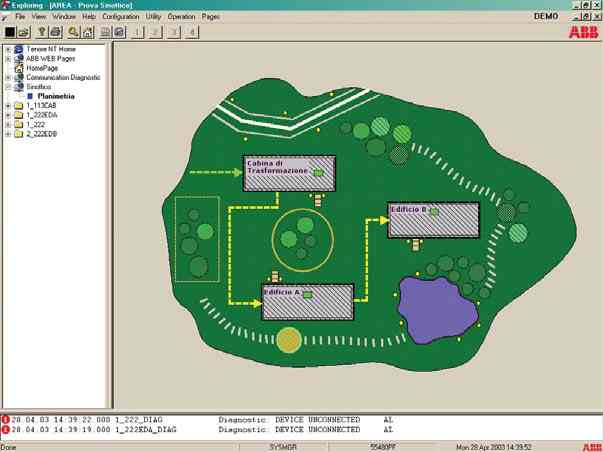This screenshot has width=603, height=452.
Task: Click the black square toolbar icon
Action: [x=10, y=32]
